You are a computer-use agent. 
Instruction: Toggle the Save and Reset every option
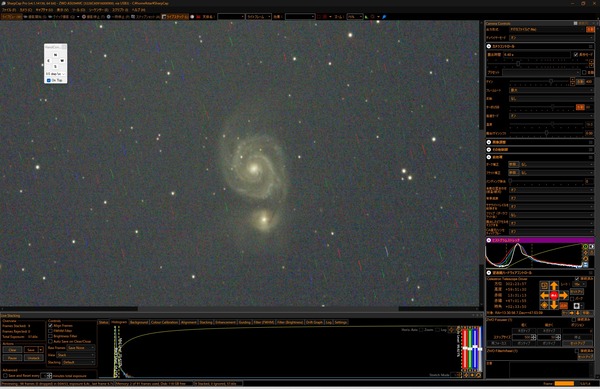pos(5,376)
